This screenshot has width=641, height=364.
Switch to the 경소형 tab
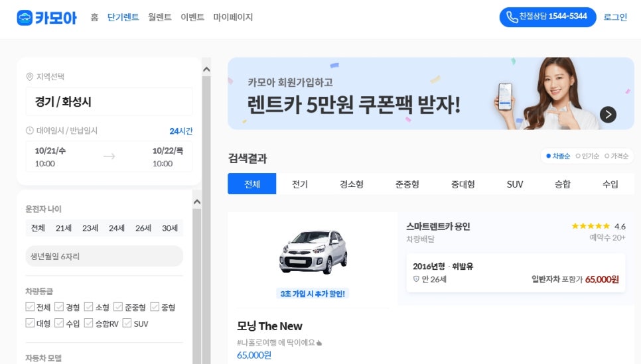pyautogui.click(x=352, y=184)
